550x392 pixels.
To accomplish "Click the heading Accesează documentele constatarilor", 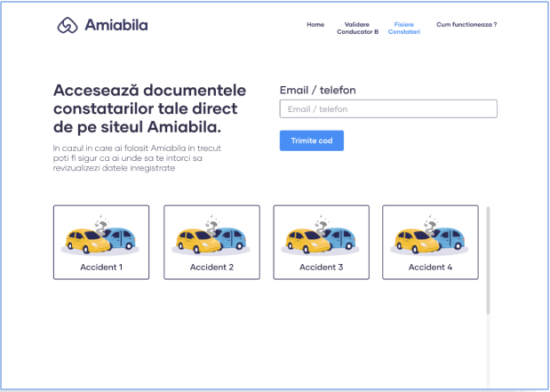I will (x=150, y=108).
